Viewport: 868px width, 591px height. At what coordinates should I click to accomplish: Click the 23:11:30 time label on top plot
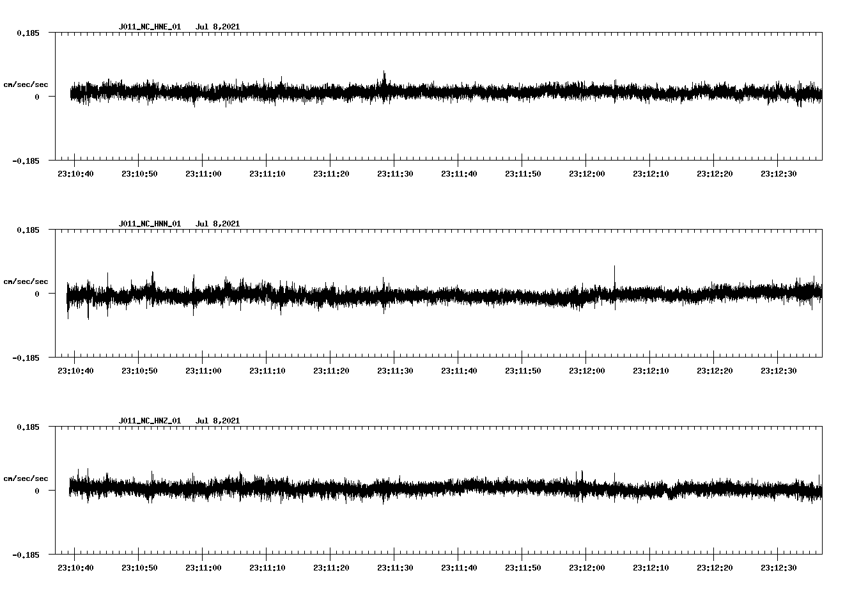tap(396, 173)
